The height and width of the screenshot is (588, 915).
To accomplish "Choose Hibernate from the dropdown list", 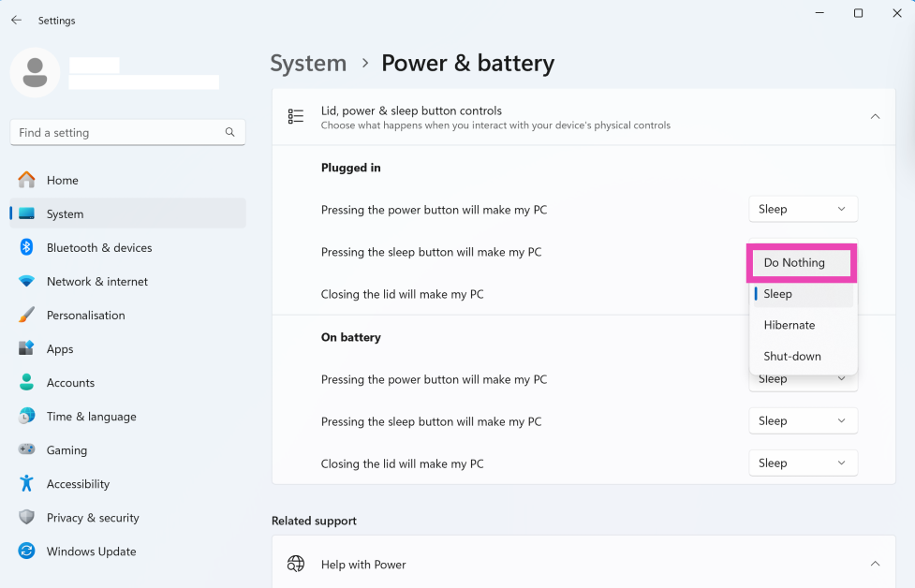I will 790,325.
